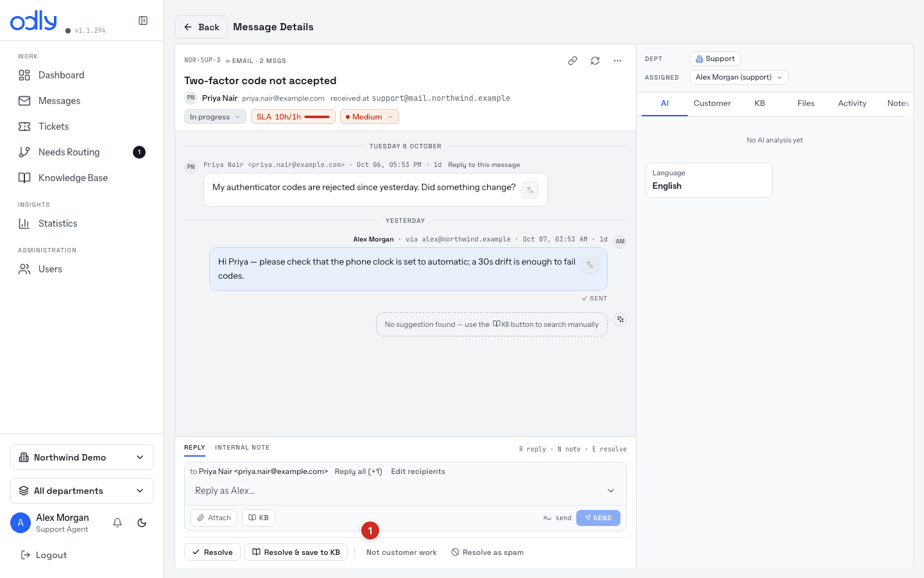Translate Priya Nair's message

point(530,190)
